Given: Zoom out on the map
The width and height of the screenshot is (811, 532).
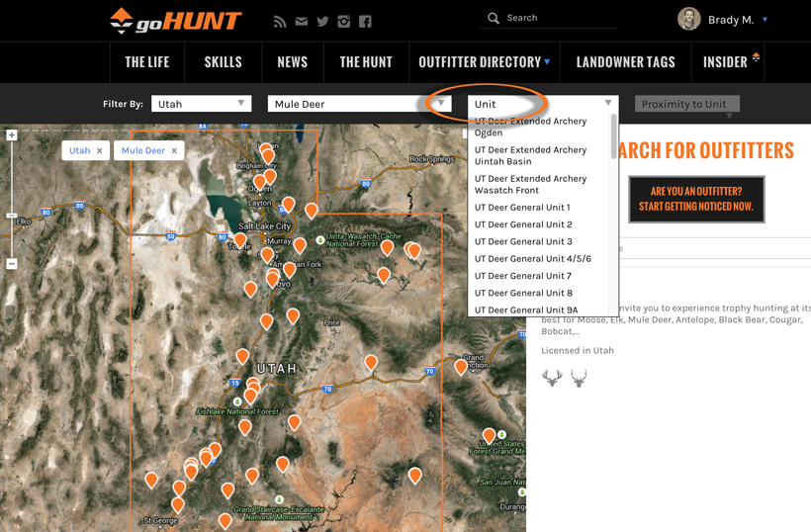Looking at the screenshot, I should coord(12,264).
